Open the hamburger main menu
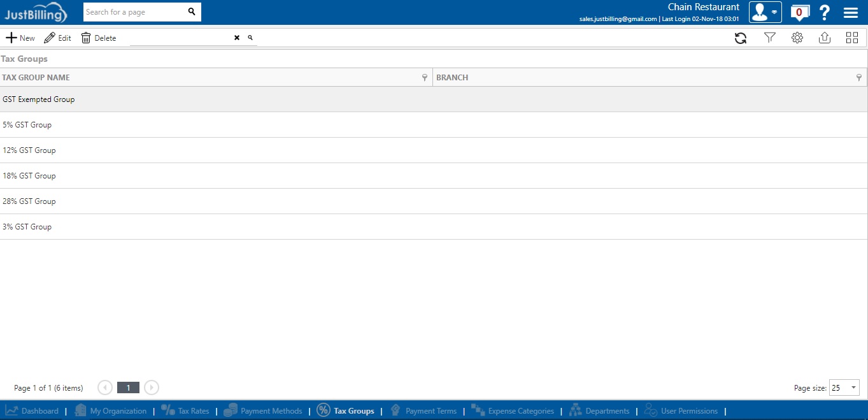 tap(850, 13)
